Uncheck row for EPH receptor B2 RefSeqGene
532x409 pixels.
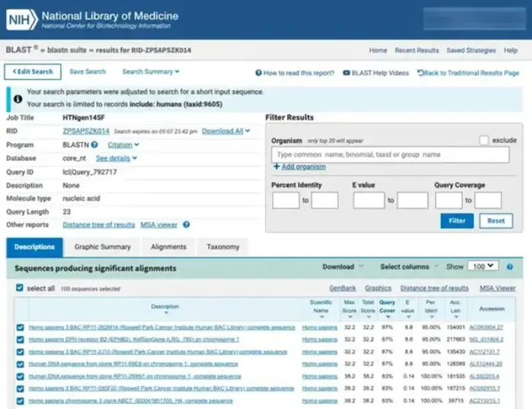point(21,340)
